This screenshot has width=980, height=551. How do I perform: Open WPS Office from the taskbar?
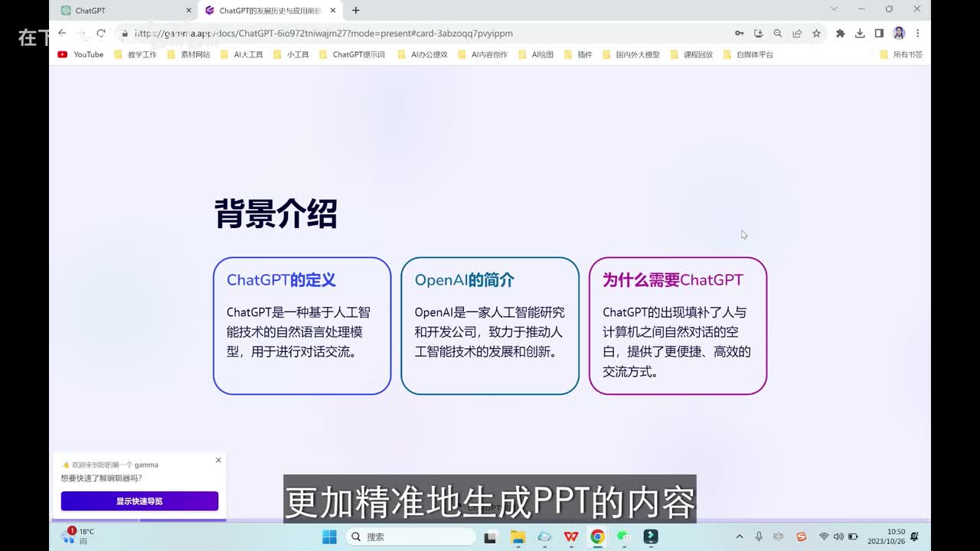(571, 536)
